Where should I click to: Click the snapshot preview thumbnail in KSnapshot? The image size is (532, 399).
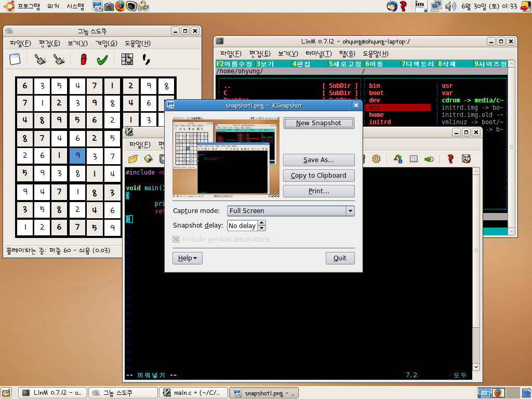coord(226,157)
